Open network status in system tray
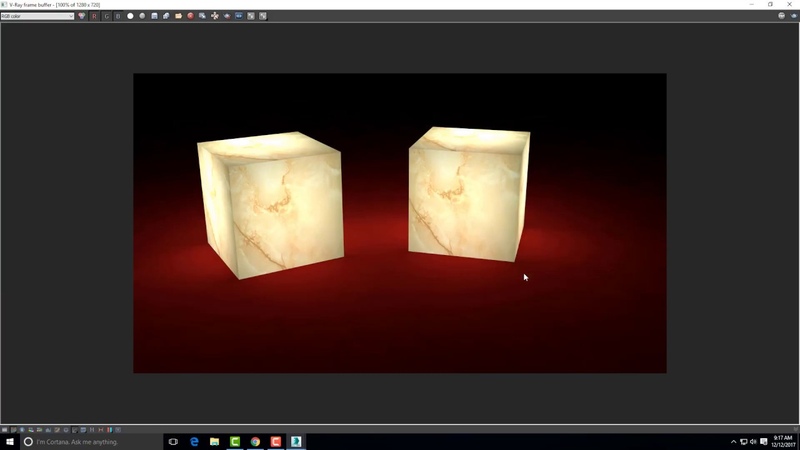 tap(743, 442)
